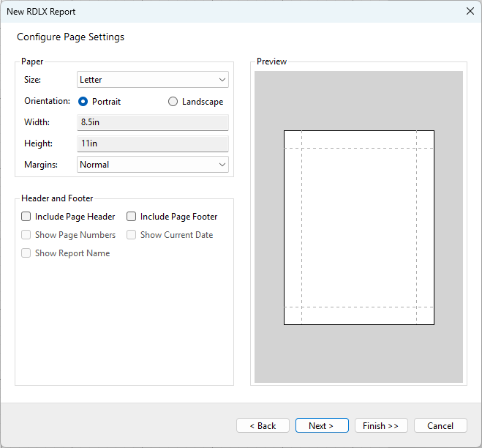Go back with the Back button
The width and height of the screenshot is (482, 448).
(263, 425)
